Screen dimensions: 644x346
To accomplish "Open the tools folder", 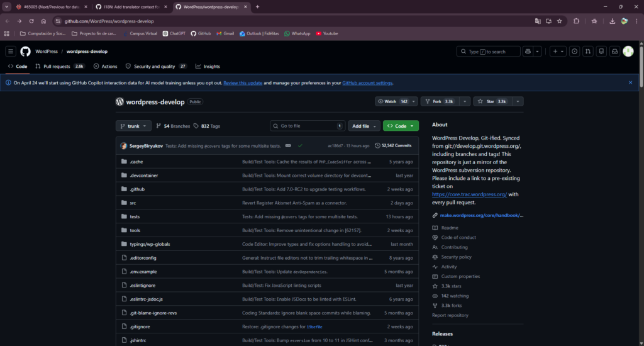I will tap(135, 230).
